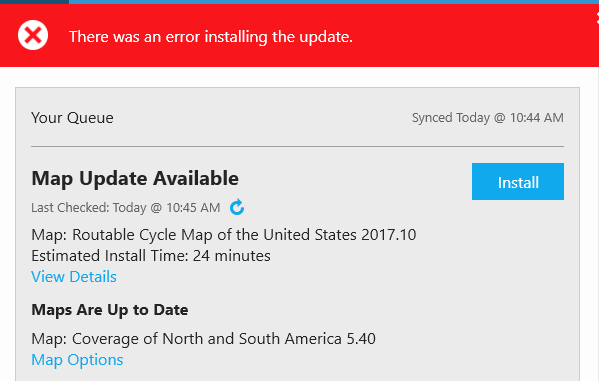Viewport: 599px width, 381px height.
Task: Dismiss the error banner with its close button
Action: point(597,18)
